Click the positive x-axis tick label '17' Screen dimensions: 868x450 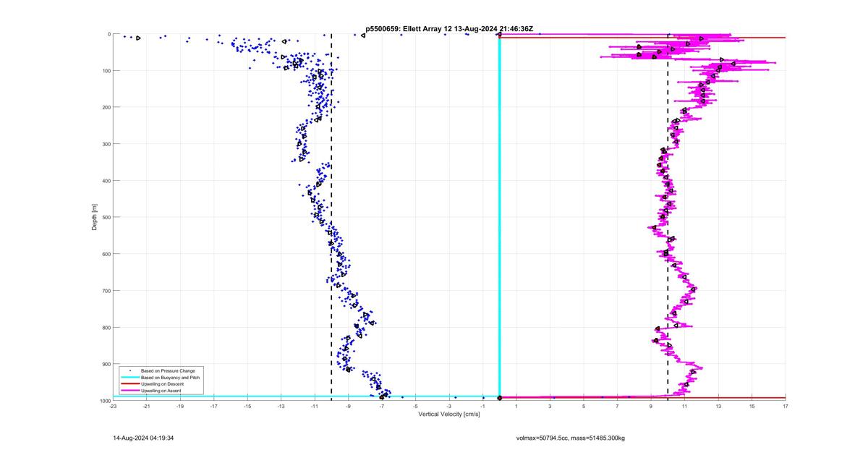pyautogui.click(x=786, y=406)
